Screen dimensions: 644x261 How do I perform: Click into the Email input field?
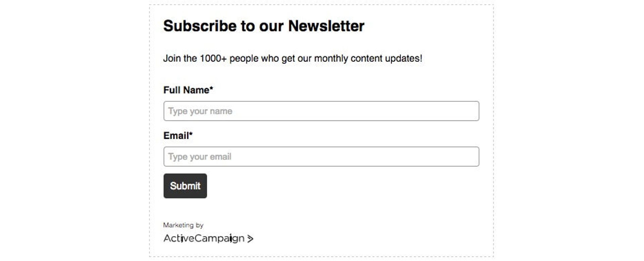321,157
